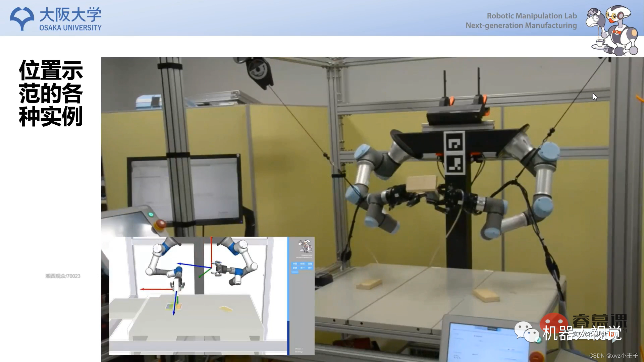Click the Osaka University crest logo
Viewport: 644px width, 362px height.
[x=22, y=18]
